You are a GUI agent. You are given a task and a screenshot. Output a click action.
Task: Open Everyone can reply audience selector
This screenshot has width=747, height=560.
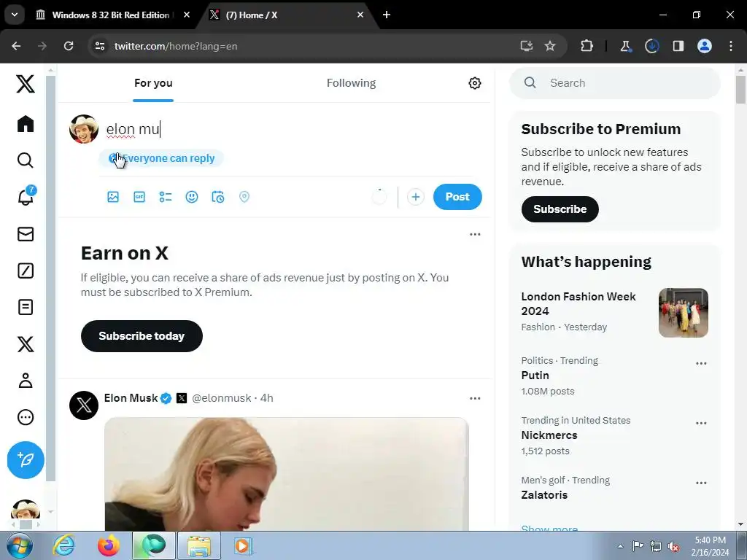point(161,158)
